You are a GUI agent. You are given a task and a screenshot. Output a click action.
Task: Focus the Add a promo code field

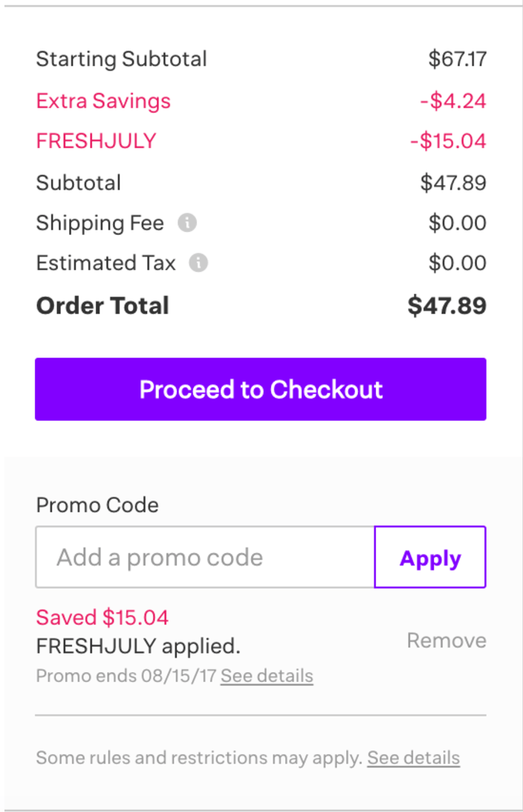pos(205,557)
